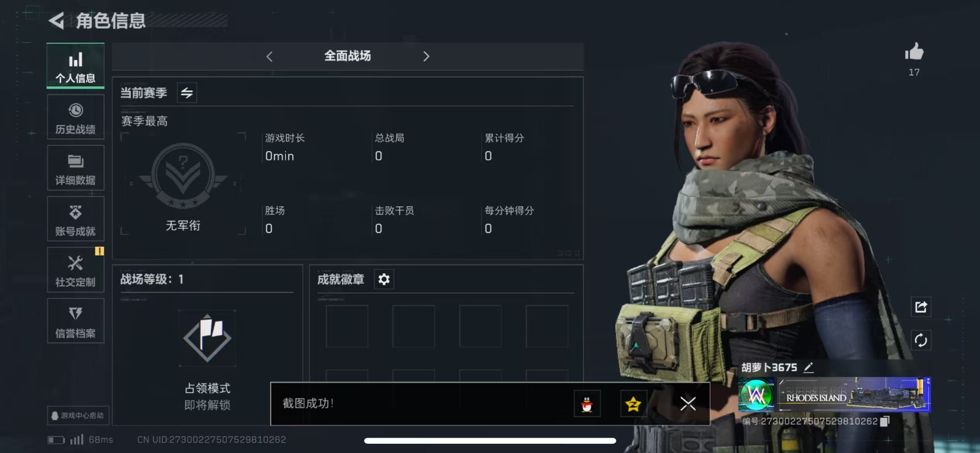The width and height of the screenshot is (980, 453).
Task: Open the 账号成就 tab
Action: click(x=76, y=219)
